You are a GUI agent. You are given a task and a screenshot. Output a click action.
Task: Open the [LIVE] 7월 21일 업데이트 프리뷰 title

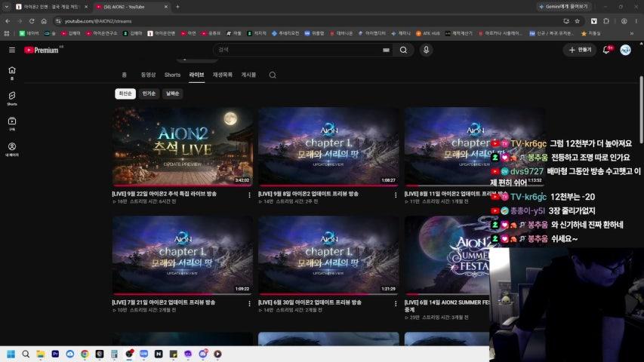click(164, 302)
